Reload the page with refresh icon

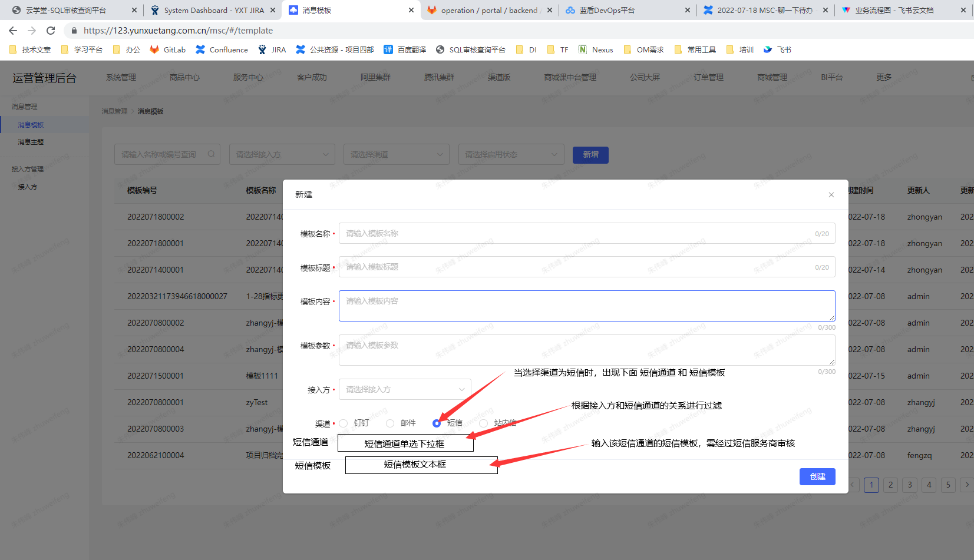coord(51,31)
